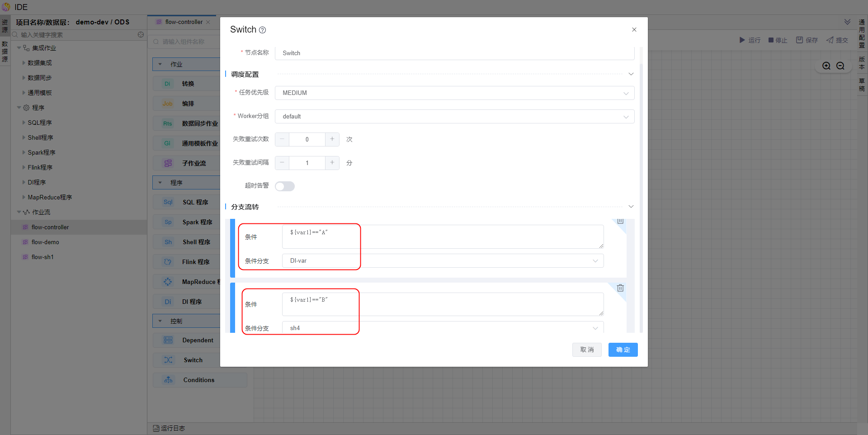The image size is (868, 435).
Task: Click the Submit (提交) paper-plane icon
Action: pyautogui.click(x=830, y=40)
